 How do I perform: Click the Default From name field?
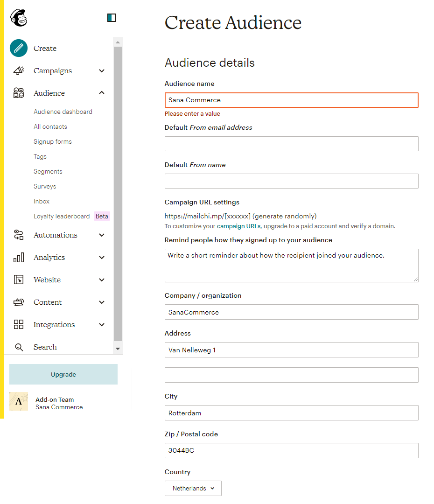(292, 181)
